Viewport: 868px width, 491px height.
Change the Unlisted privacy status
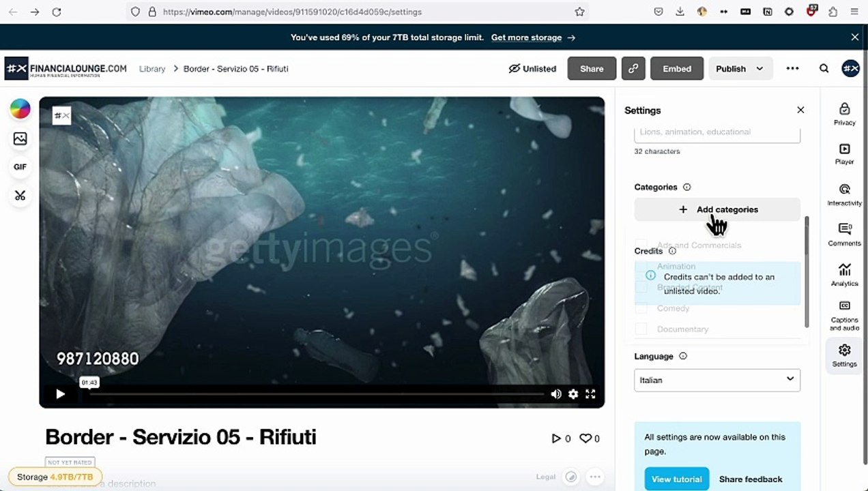click(x=532, y=68)
